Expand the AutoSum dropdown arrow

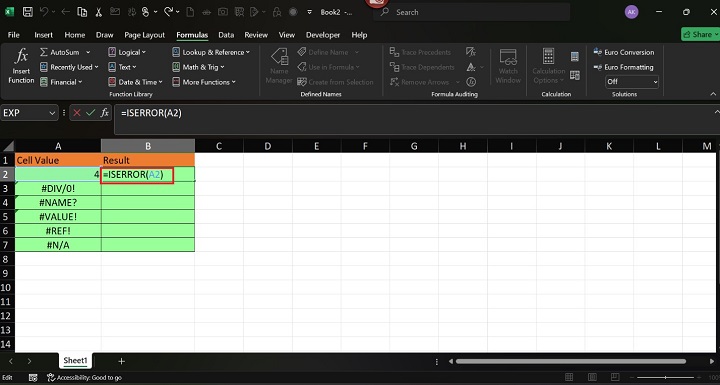pyautogui.click(x=88, y=52)
